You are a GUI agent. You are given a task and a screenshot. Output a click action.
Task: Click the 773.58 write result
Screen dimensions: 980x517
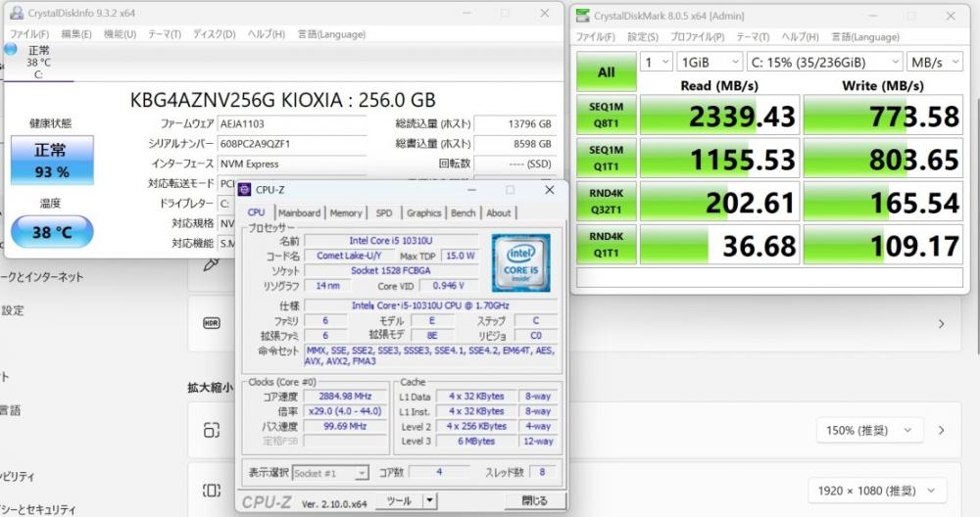click(883, 115)
